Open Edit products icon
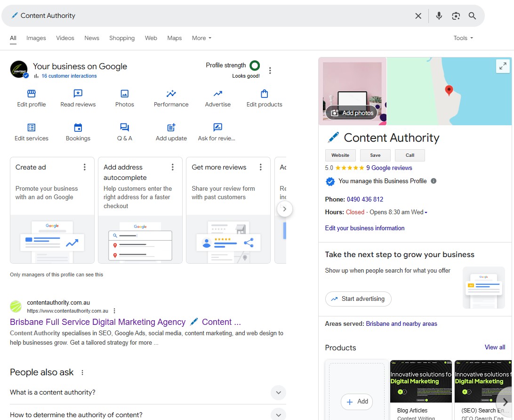 (x=264, y=93)
